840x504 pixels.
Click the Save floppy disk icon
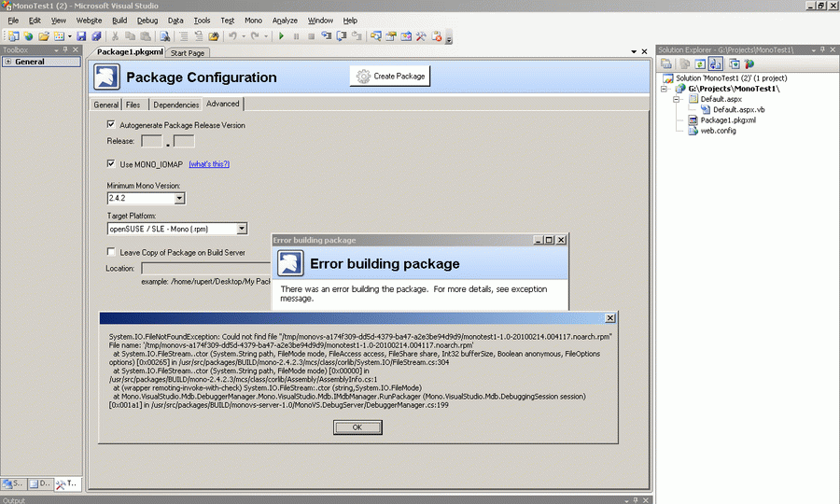pos(81,36)
